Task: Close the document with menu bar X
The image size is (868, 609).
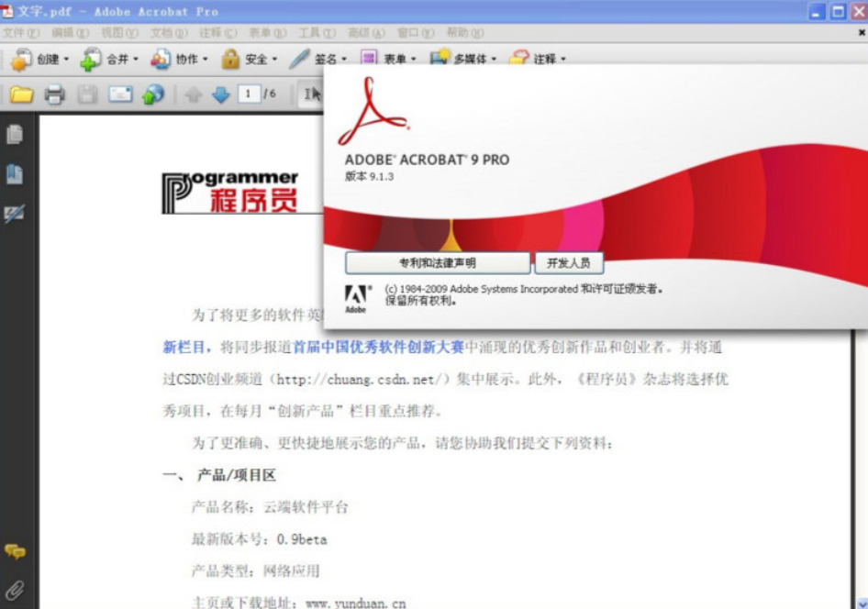Action: click(x=862, y=33)
